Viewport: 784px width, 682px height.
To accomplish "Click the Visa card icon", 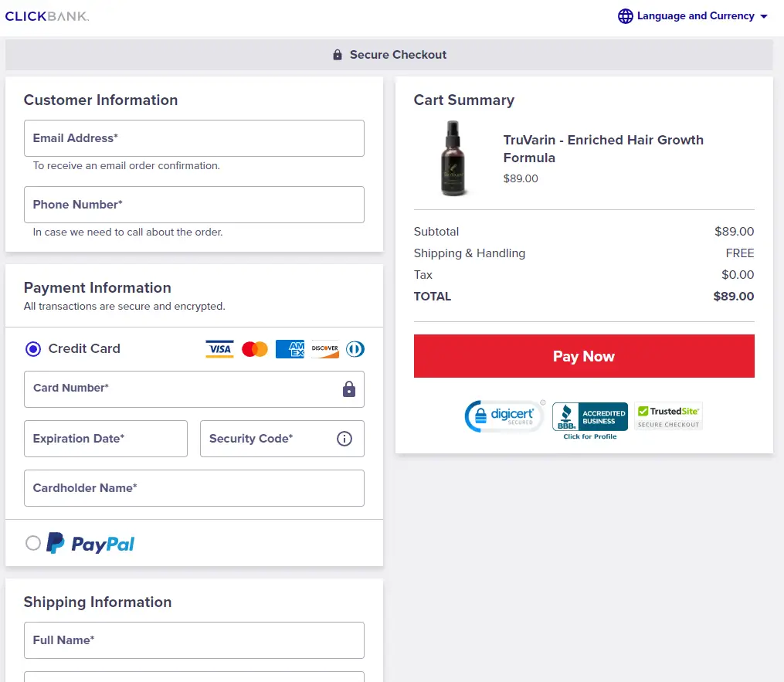I will (219, 348).
